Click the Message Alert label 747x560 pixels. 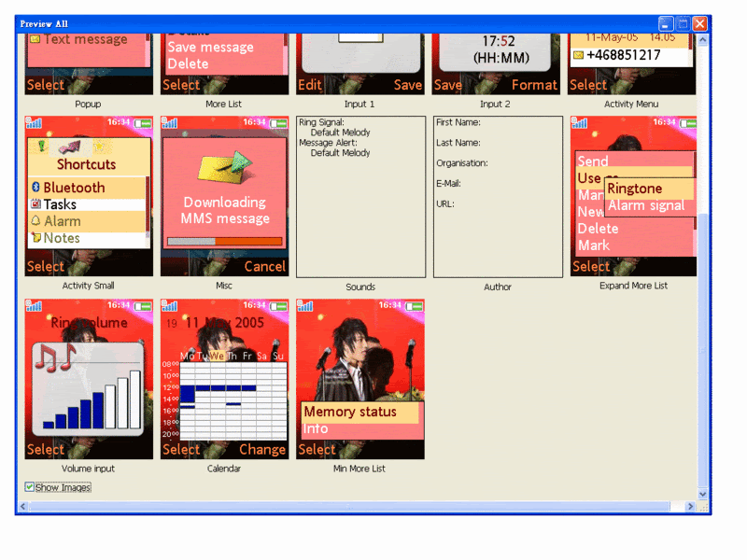(x=329, y=143)
